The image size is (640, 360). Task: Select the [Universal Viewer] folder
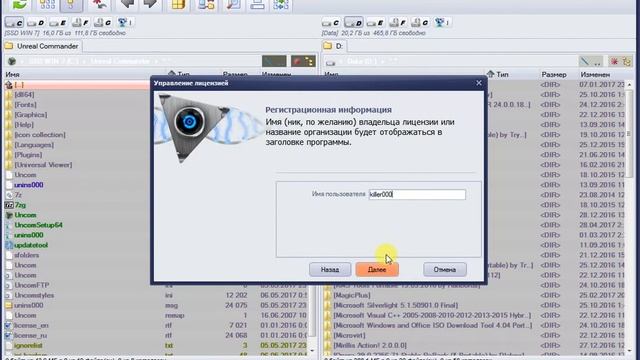(43, 165)
